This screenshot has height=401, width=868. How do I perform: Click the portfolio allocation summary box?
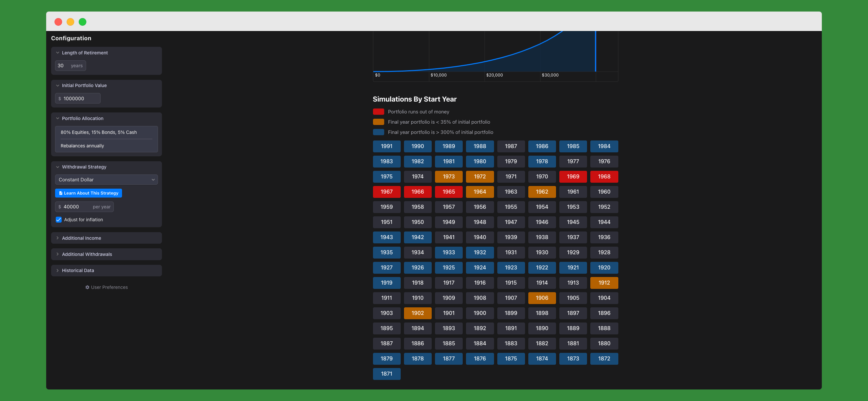point(106,139)
